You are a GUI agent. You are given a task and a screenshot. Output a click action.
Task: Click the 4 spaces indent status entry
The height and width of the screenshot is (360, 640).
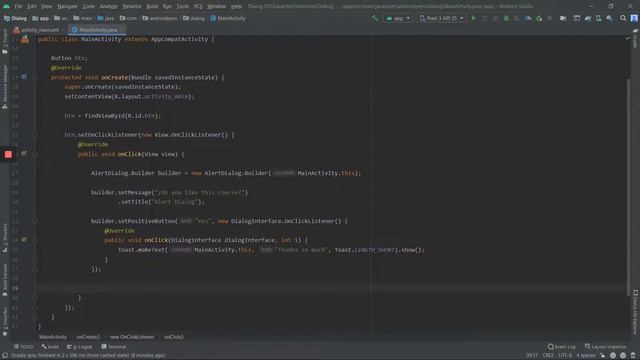pyautogui.click(x=586, y=356)
